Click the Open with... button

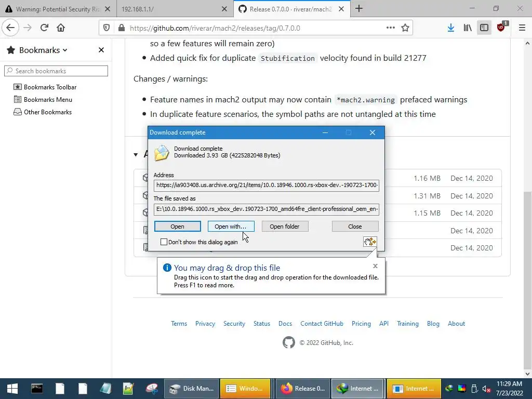tap(231, 227)
